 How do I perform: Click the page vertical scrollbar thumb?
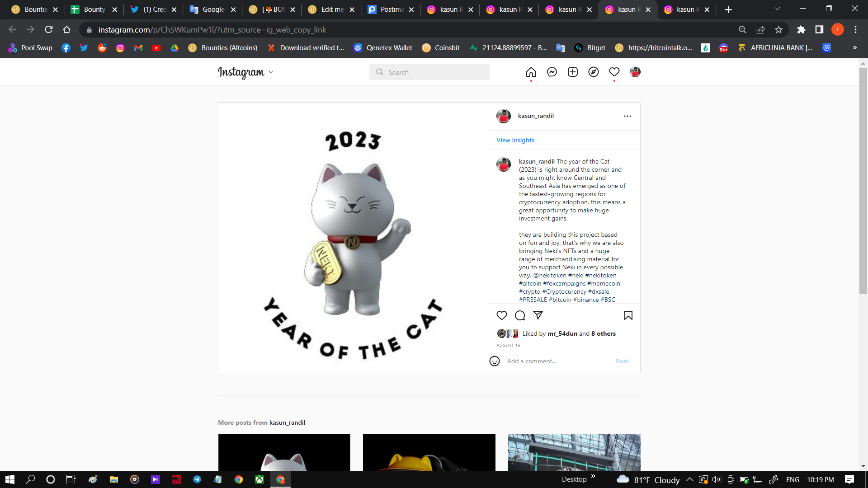tap(863, 181)
